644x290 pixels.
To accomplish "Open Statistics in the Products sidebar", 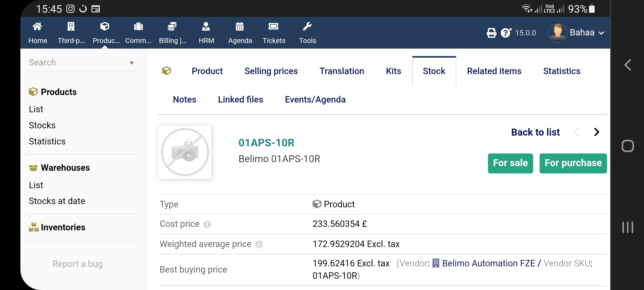I will pos(47,142).
